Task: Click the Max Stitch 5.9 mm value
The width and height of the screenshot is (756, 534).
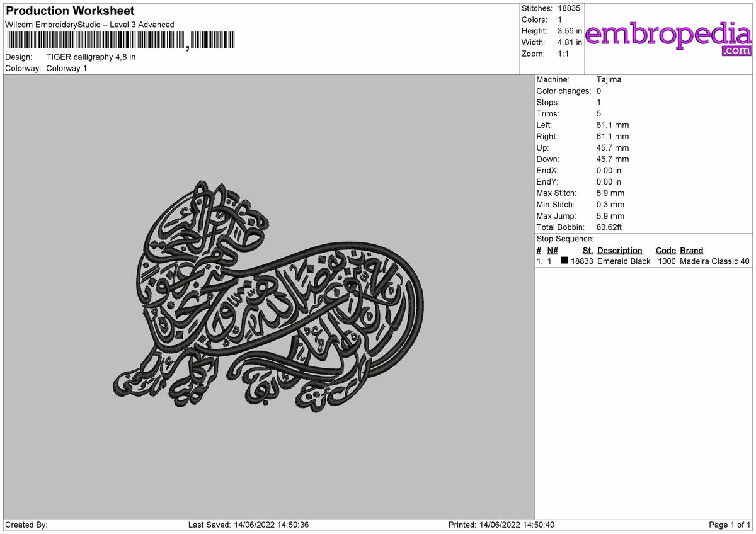Action: click(x=610, y=193)
